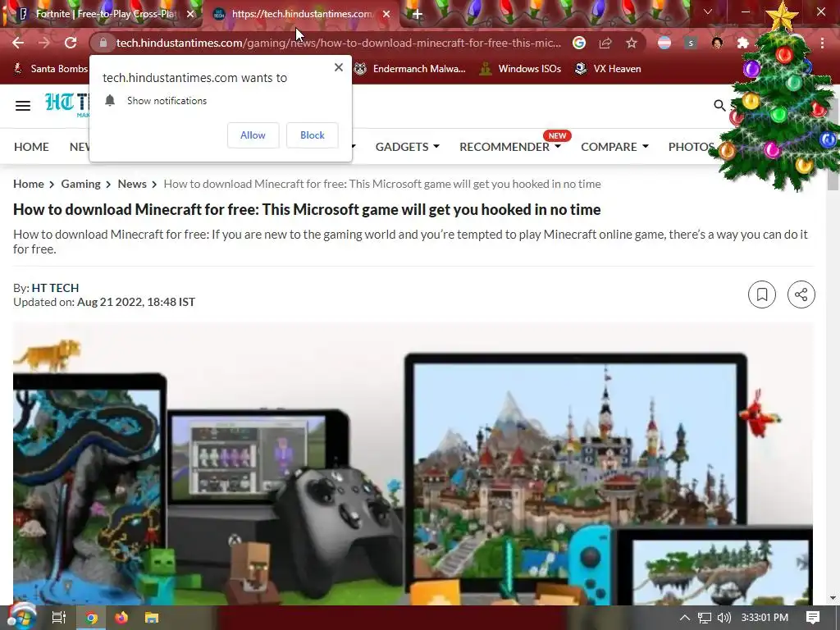The image size is (840, 630).
Task: Click the URL address bar field
Action: 339,43
